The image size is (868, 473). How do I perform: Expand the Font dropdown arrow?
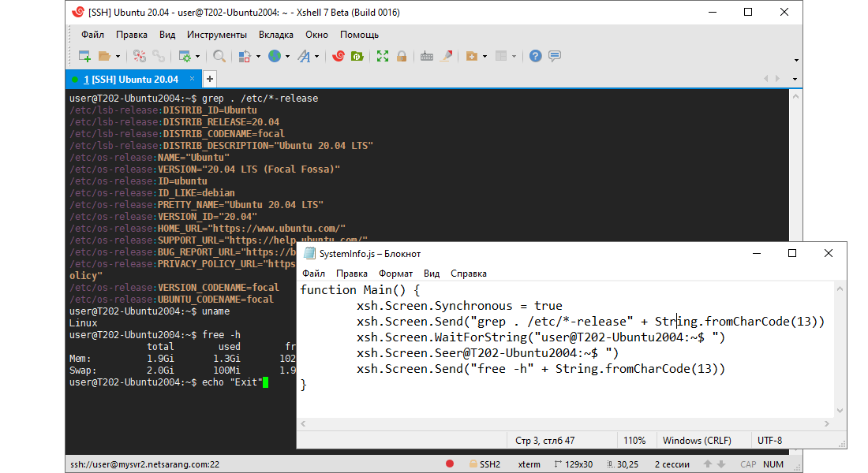316,57
